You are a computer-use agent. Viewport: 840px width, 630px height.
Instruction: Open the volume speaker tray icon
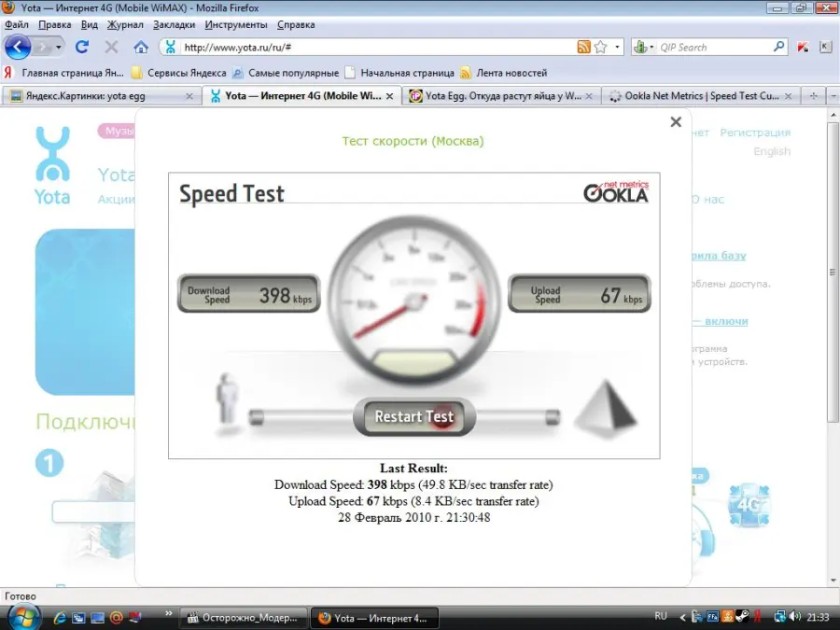pyautogui.click(x=795, y=617)
